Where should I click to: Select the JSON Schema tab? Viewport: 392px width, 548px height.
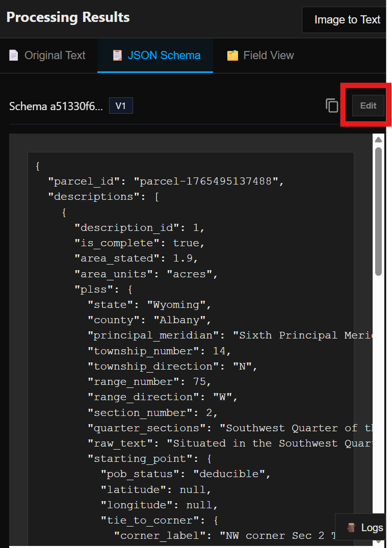click(156, 55)
